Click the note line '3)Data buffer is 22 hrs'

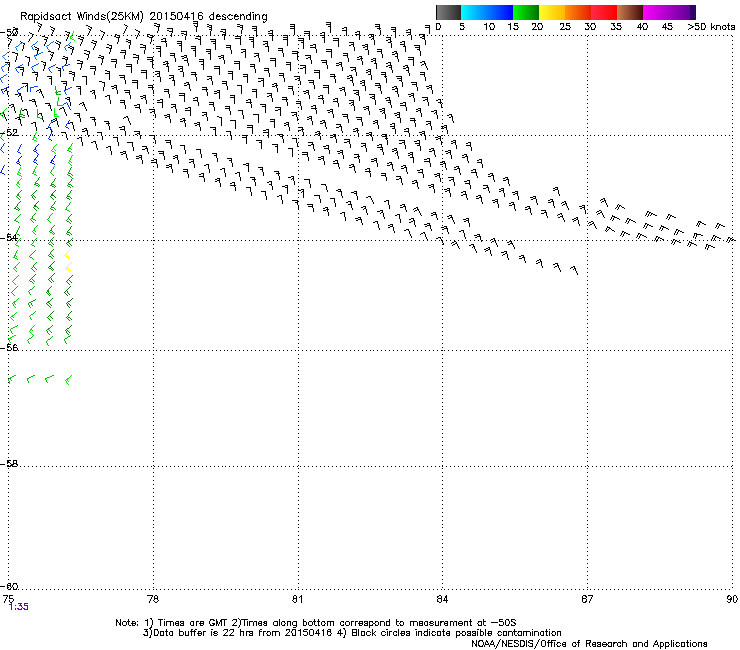[x=352, y=633]
